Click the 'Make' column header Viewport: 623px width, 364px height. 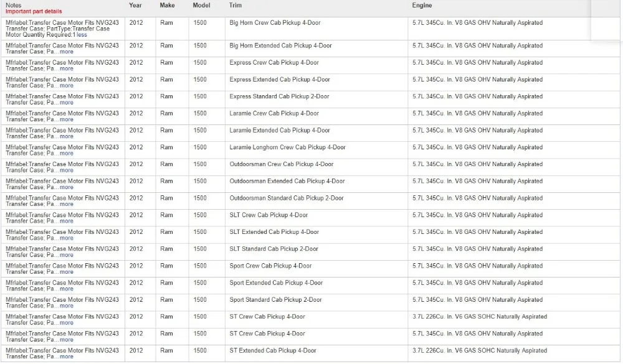point(167,5)
